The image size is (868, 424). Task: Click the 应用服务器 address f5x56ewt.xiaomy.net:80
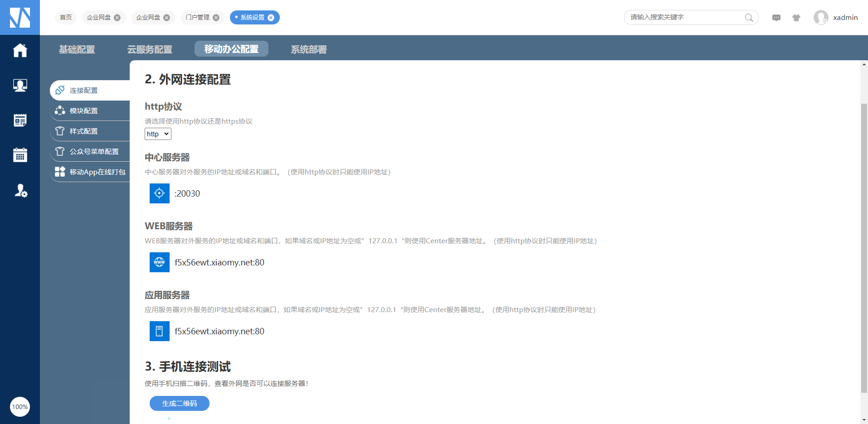click(219, 331)
